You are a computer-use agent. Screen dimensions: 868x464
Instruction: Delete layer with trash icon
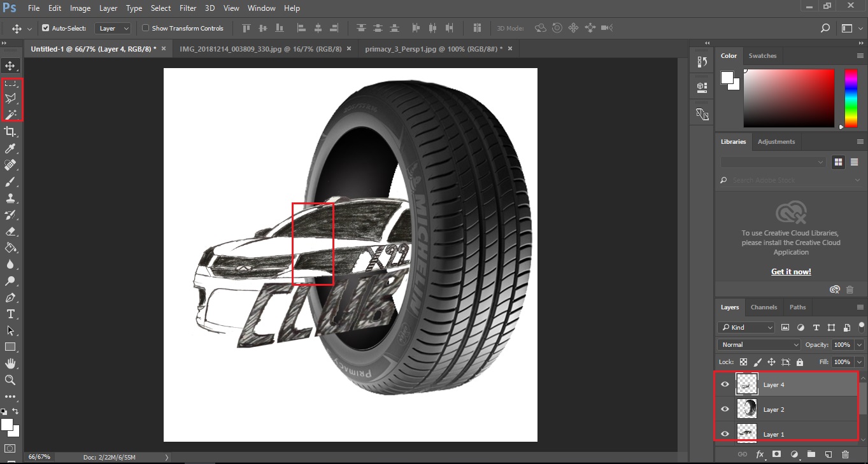(x=845, y=454)
